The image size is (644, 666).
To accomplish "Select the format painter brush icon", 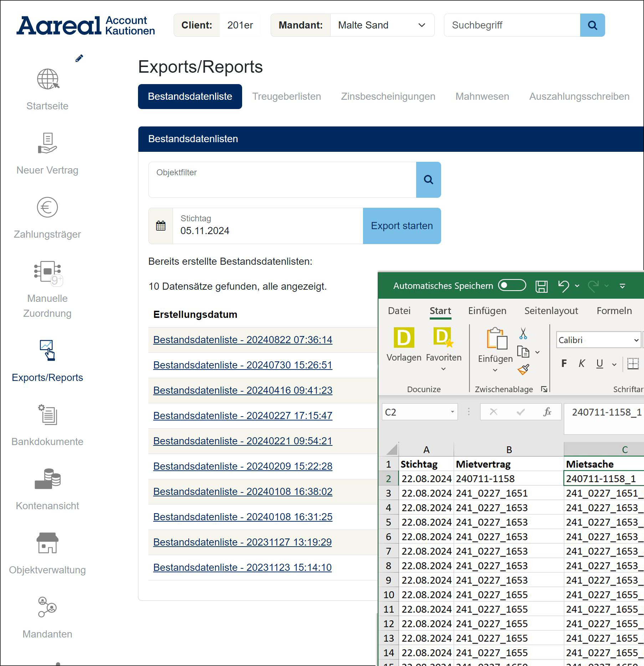I will pos(523,370).
